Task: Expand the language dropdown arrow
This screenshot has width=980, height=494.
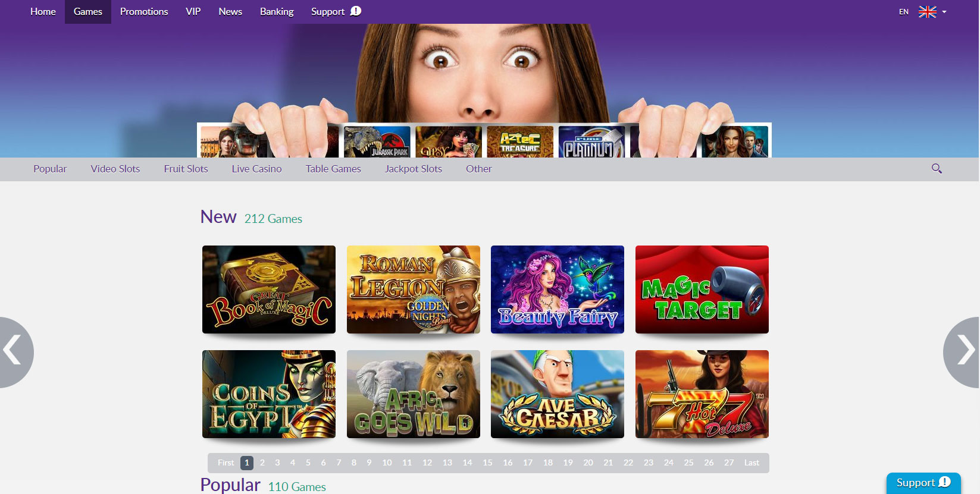Action: (x=944, y=12)
